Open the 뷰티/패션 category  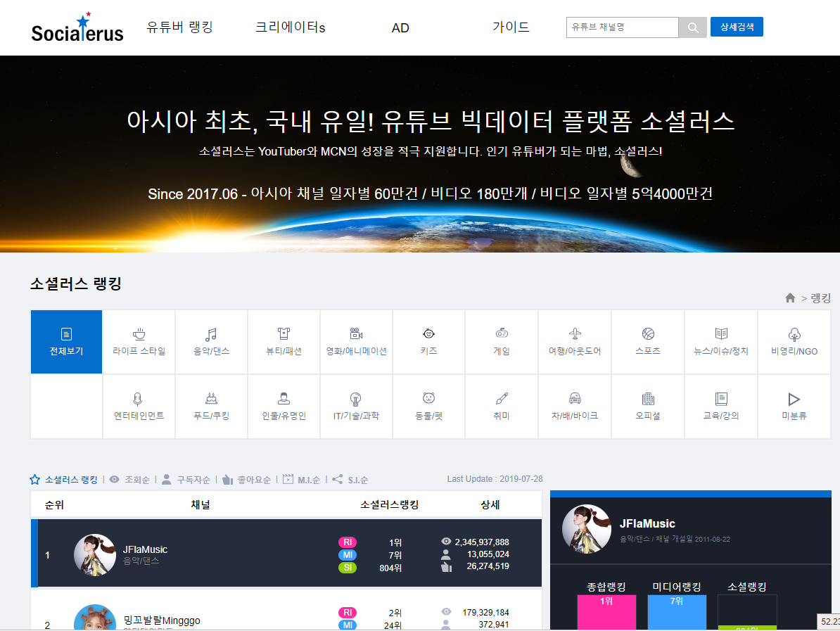[284, 342]
